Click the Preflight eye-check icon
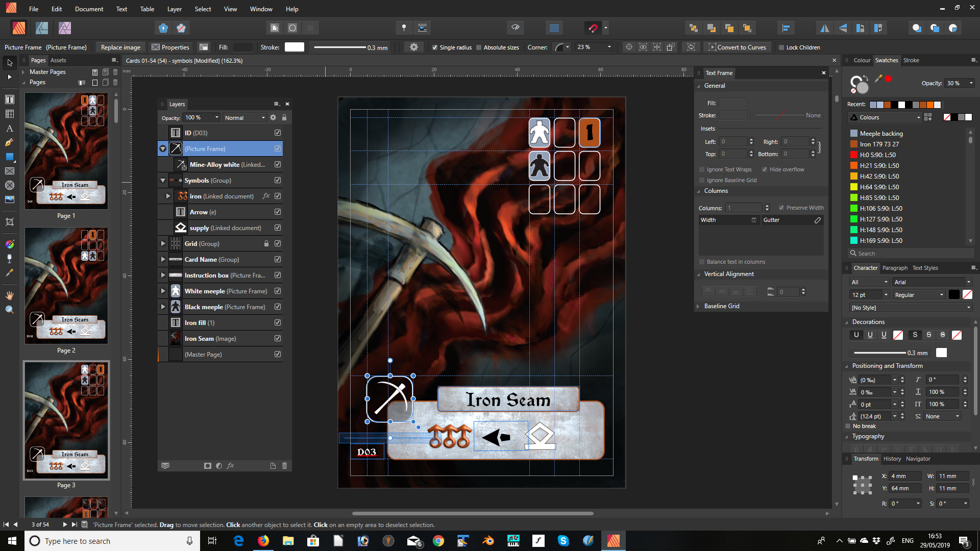980x551 pixels. pos(516,28)
